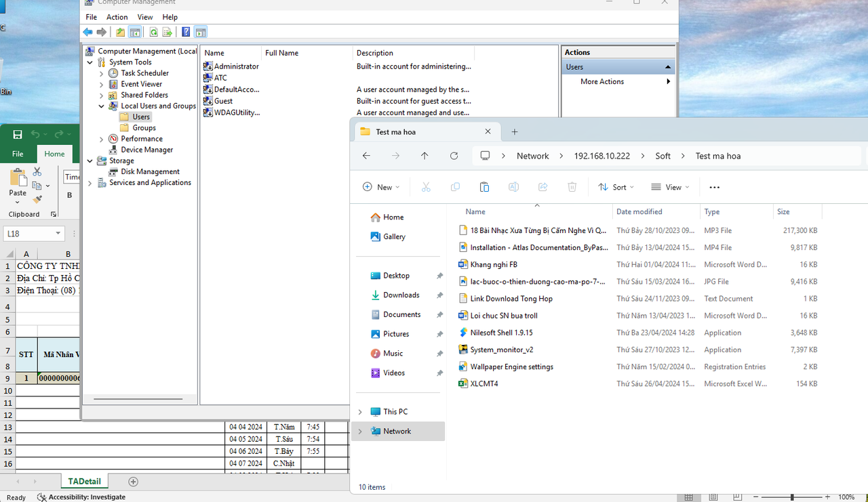Select the Guest user account icon

click(x=208, y=101)
